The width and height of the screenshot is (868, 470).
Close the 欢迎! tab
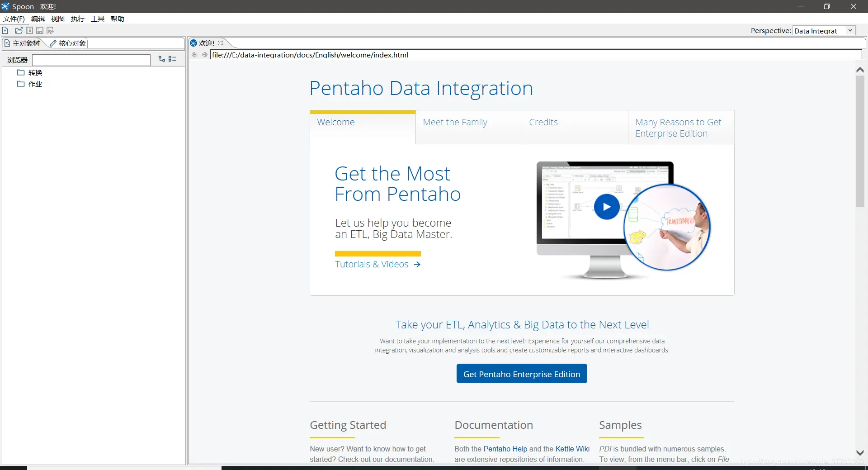(221, 43)
